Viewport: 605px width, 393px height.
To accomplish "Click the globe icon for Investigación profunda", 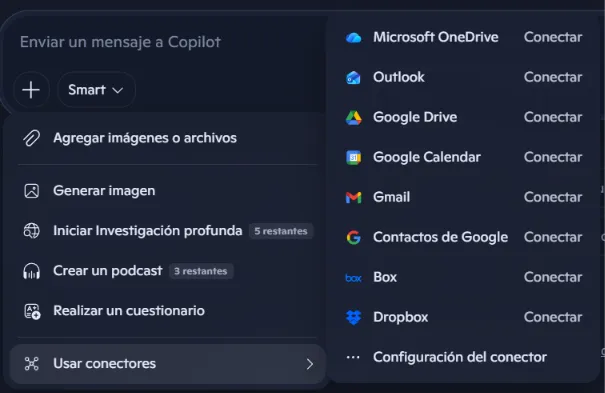I will 32,231.
